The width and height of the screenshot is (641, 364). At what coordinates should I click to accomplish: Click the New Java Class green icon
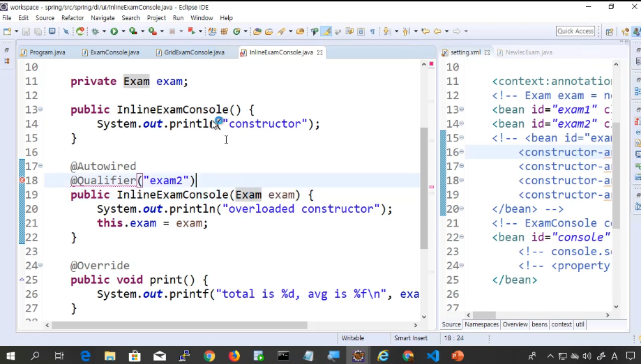236,31
